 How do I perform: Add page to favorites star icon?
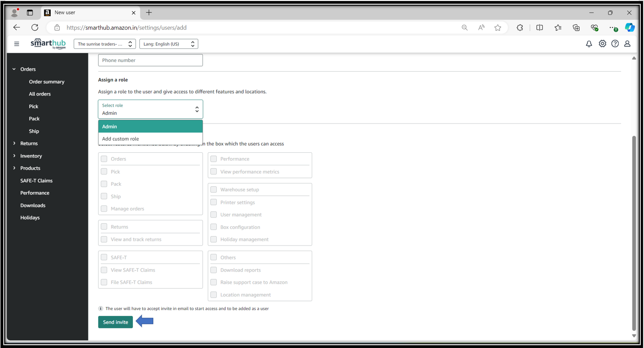pyautogui.click(x=498, y=27)
